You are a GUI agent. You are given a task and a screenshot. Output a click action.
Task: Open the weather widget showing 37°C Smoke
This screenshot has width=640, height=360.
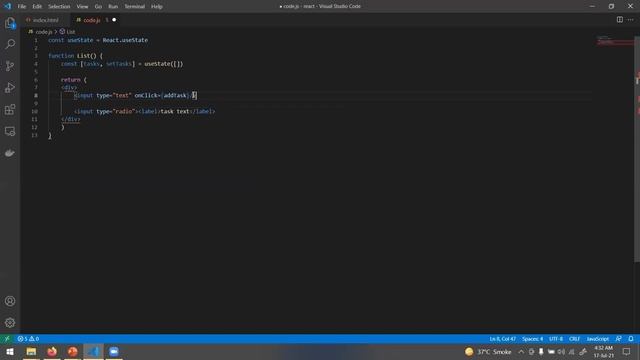(488, 352)
